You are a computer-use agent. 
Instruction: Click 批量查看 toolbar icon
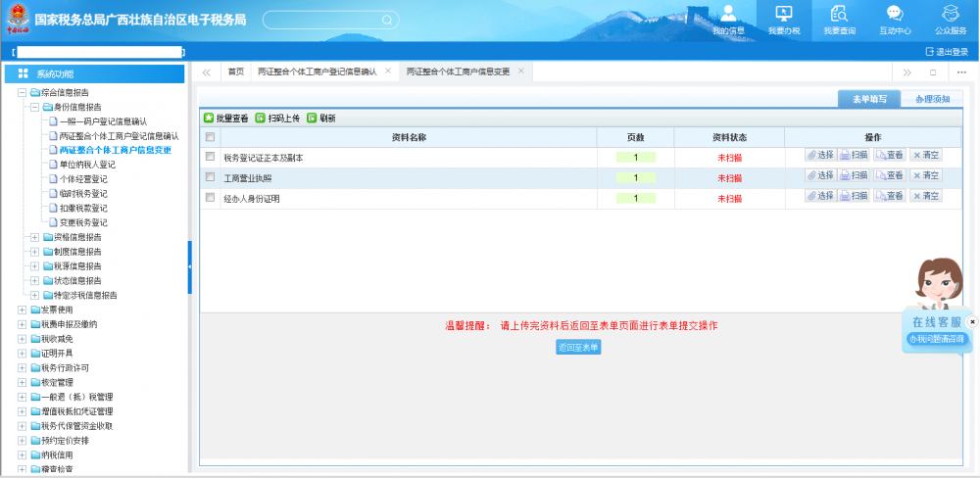tap(209, 119)
